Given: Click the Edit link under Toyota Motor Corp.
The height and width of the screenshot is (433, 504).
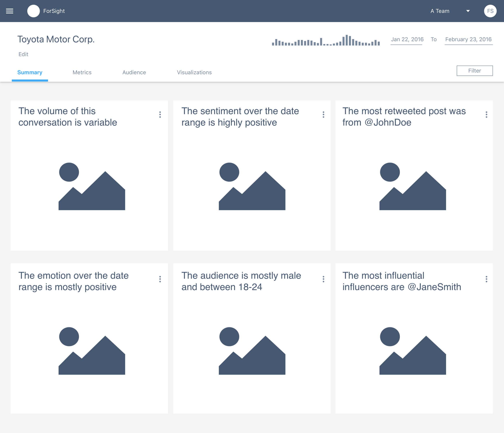Looking at the screenshot, I should click(23, 54).
